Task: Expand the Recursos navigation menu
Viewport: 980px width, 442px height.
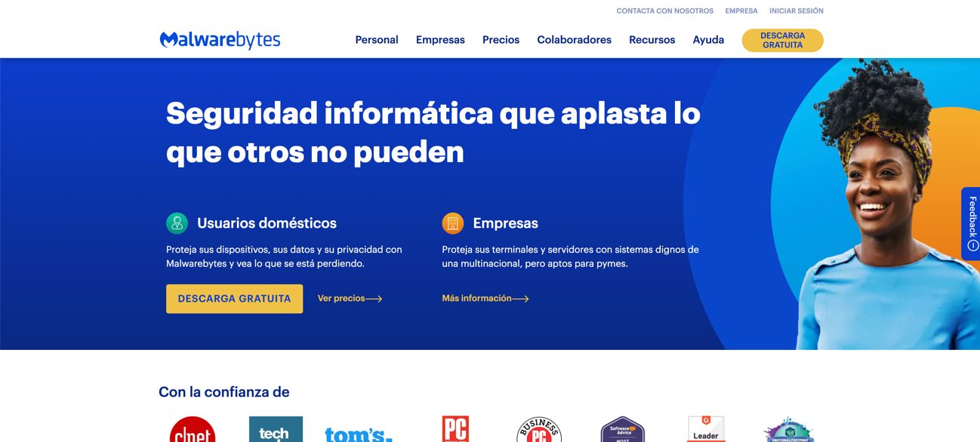Action: 652,40
